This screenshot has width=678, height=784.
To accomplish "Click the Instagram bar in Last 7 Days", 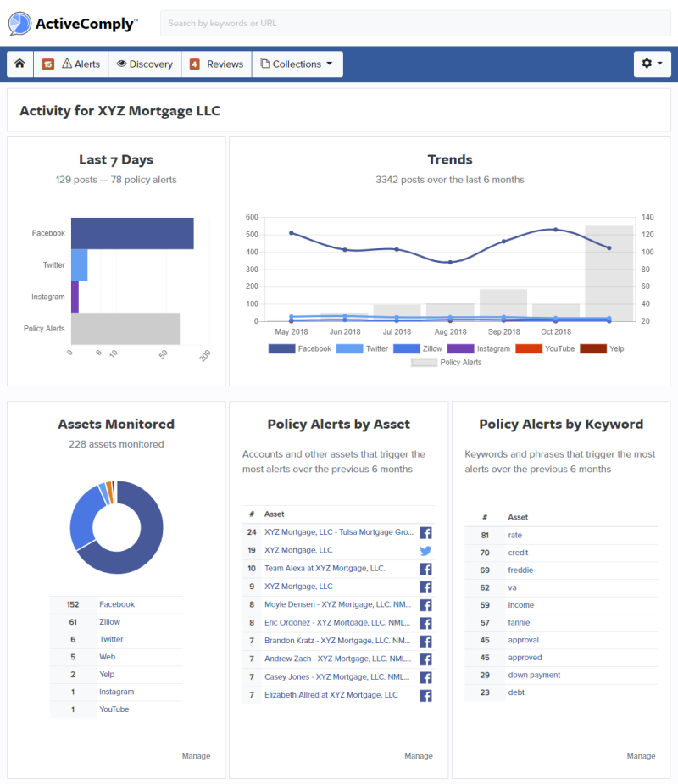I will point(75,297).
